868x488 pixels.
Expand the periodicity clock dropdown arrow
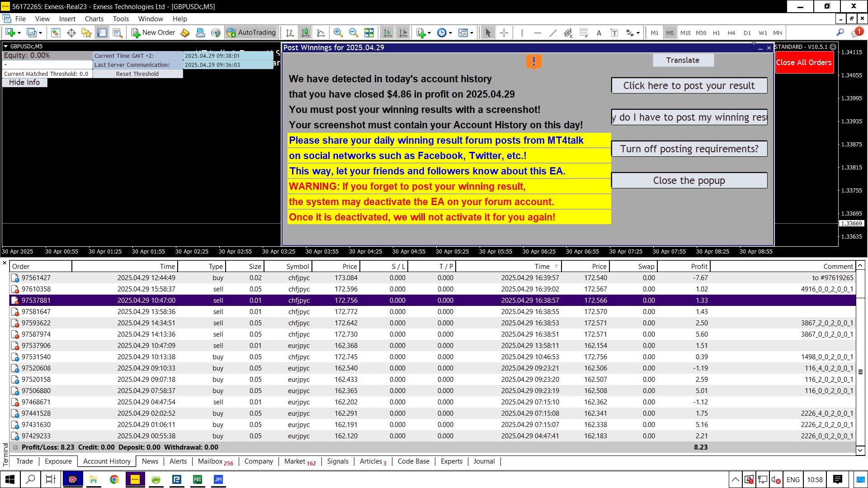[450, 33]
